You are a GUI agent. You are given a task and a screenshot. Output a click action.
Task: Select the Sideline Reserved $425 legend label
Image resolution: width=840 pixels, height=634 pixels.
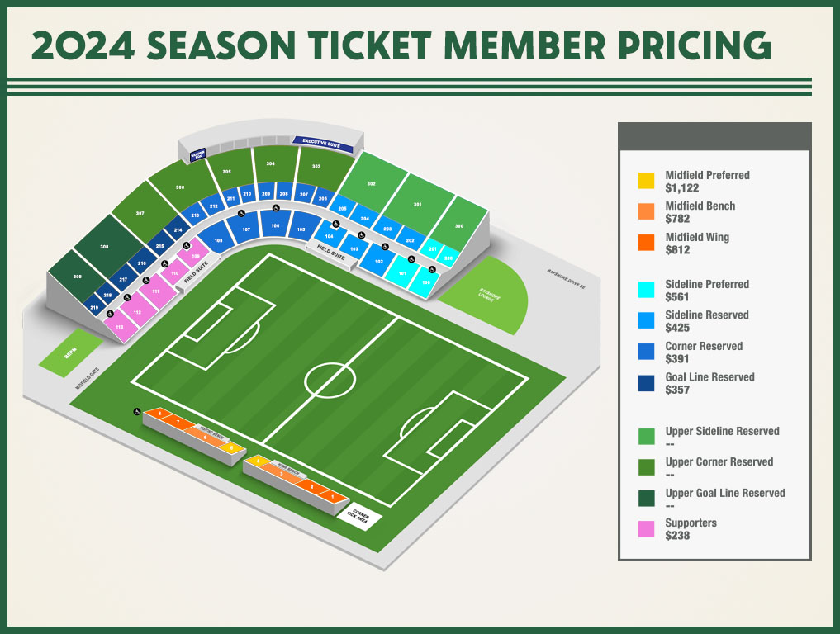(x=706, y=321)
